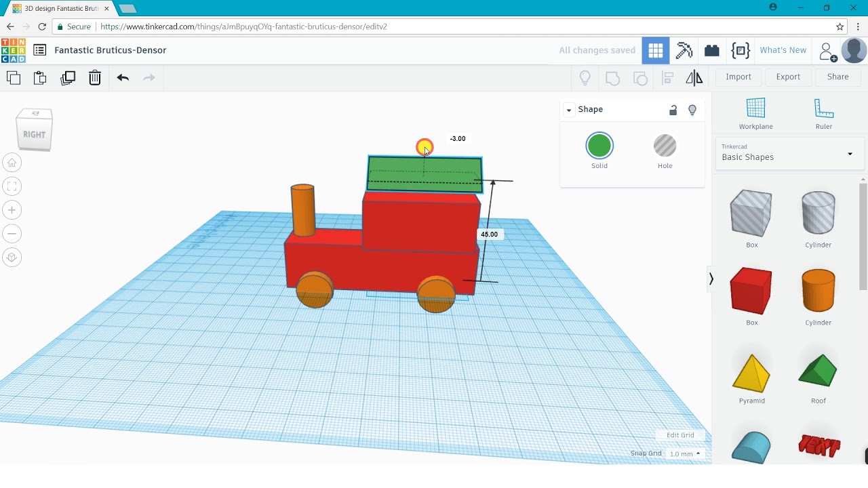Switch to the 3D design grid view

tap(656, 50)
